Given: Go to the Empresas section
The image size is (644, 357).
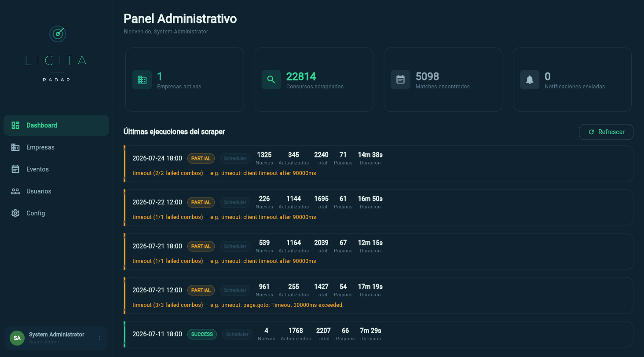Looking at the screenshot, I should coord(56,147).
